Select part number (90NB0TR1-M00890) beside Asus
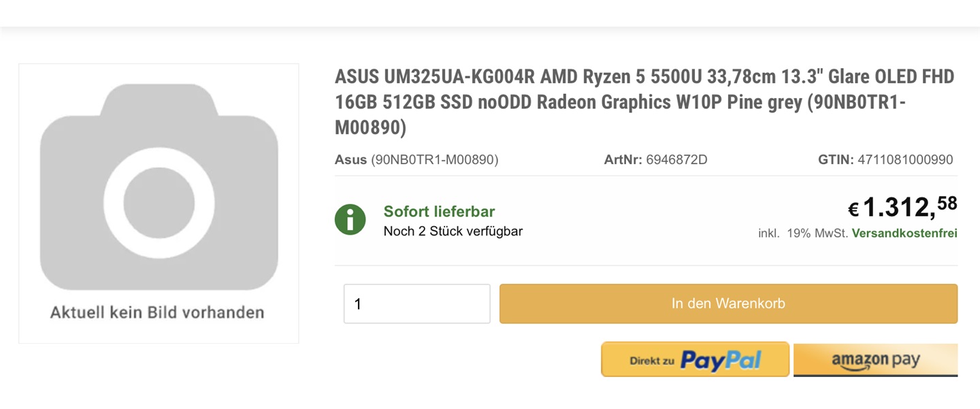This screenshot has height=409, width=980. coord(435,160)
